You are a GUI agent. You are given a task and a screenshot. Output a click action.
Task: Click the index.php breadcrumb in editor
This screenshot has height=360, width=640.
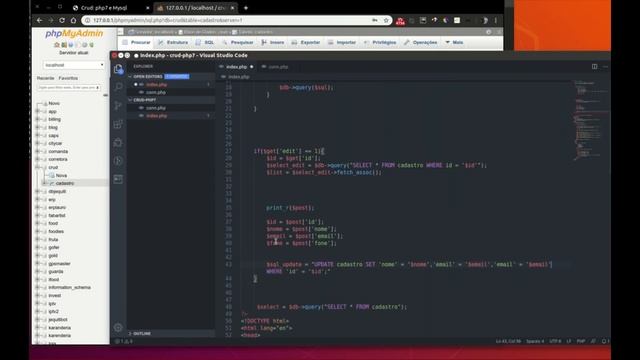239,77
